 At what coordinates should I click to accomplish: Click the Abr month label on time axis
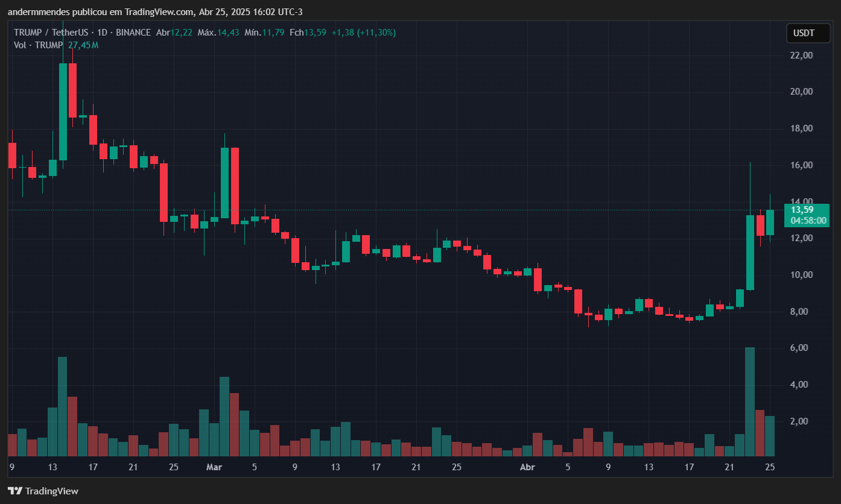tap(528, 467)
